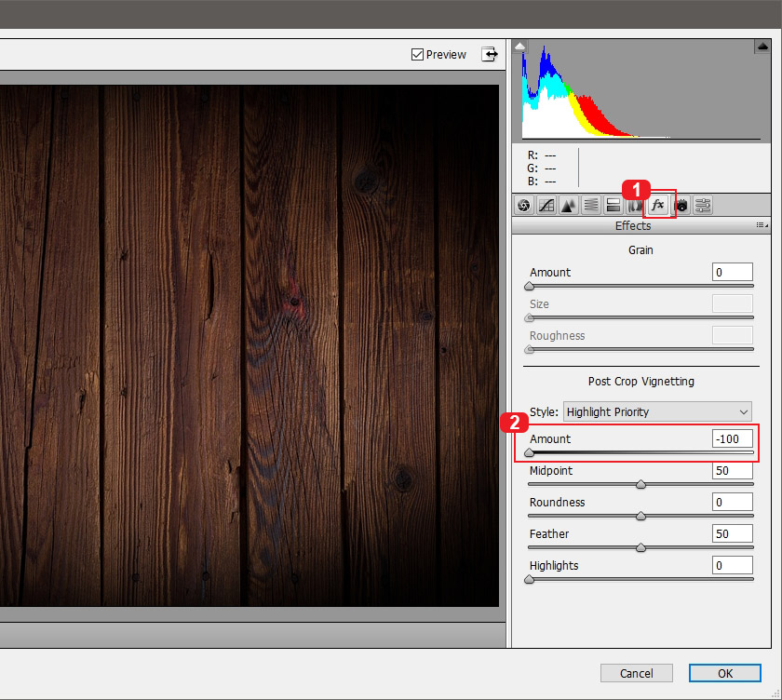Select the Lens Corrections panel icon
This screenshot has height=700, width=782.
pos(635,205)
